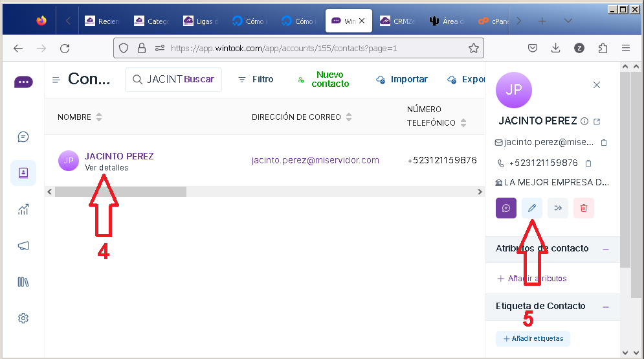Image resolution: width=644 pixels, height=359 pixels.
Task: Open the Firefox downloads icon
Action: [x=556, y=48]
